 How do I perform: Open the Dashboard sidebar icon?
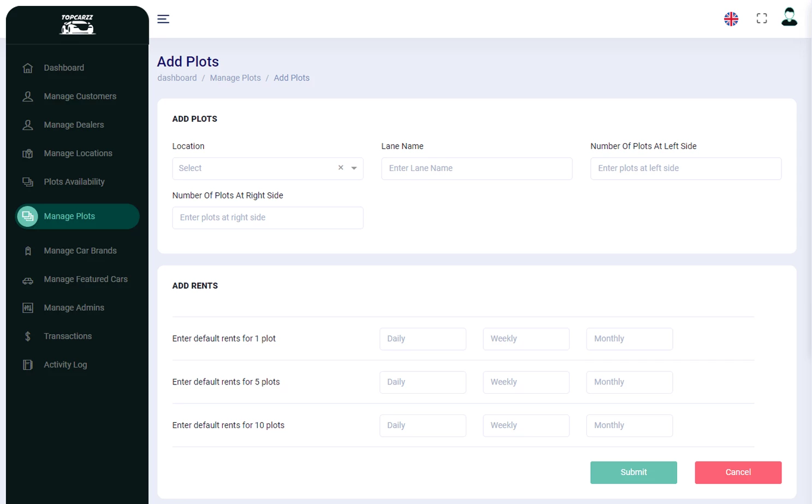point(27,68)
